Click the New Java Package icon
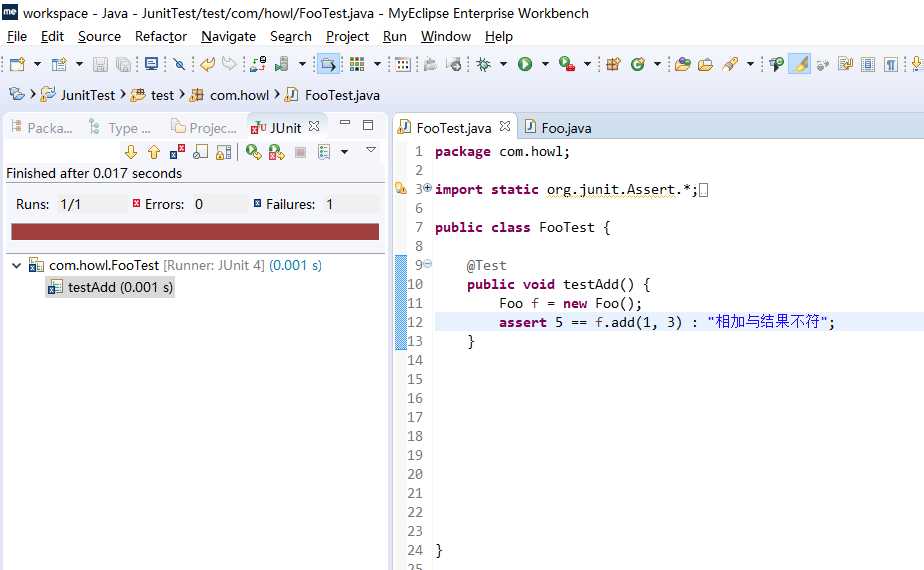This screenshot has width=924, height=570. 613,64
